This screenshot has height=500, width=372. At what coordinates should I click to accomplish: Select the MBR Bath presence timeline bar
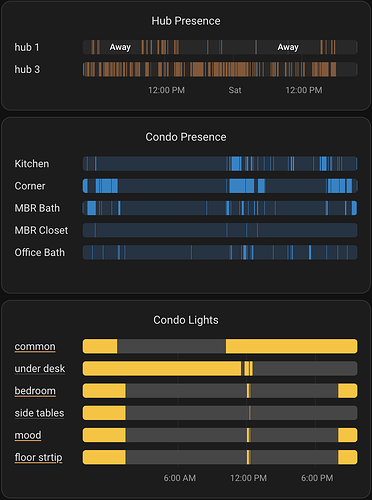point(220,208)
